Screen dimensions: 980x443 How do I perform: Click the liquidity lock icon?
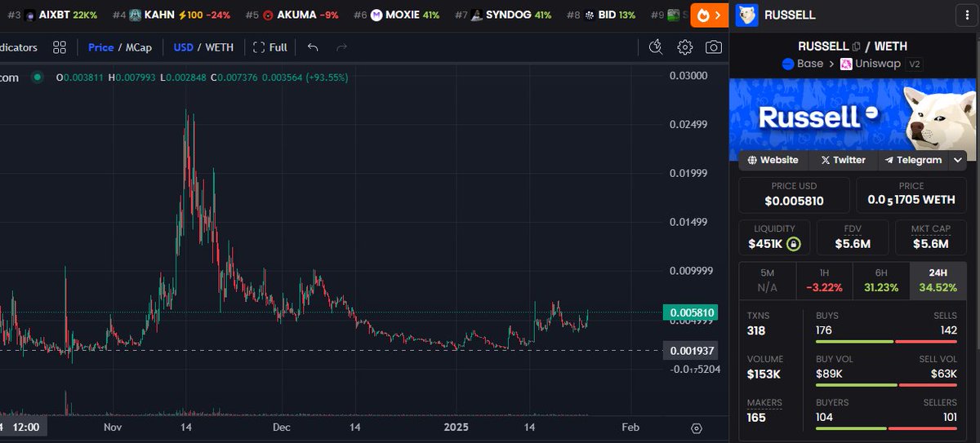(793, 243)
